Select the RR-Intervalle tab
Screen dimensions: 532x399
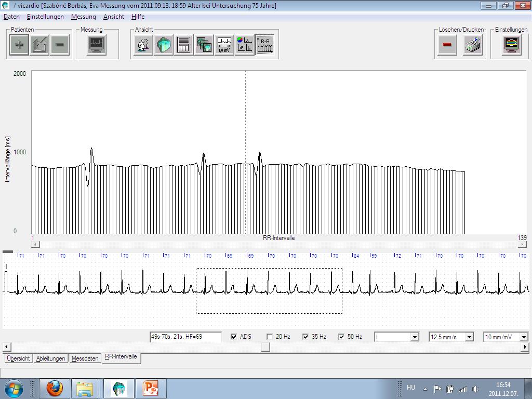pos(121,357)
